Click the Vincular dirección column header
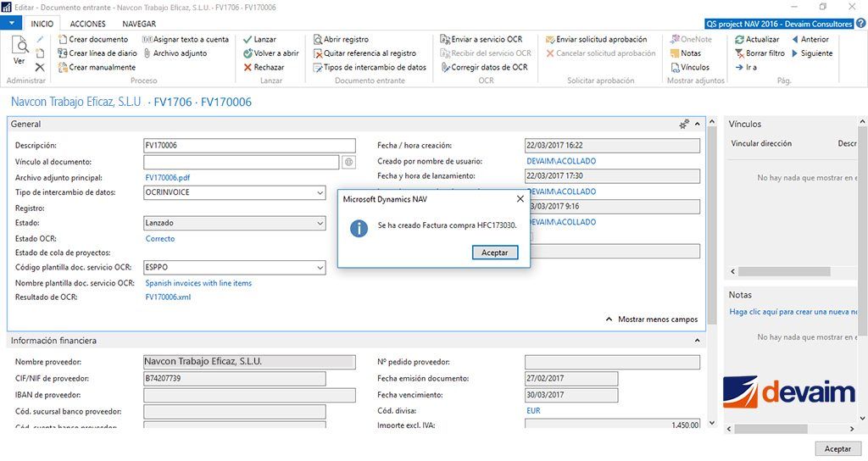This screenshot has width=868, height=461. (x=761, y=143)
